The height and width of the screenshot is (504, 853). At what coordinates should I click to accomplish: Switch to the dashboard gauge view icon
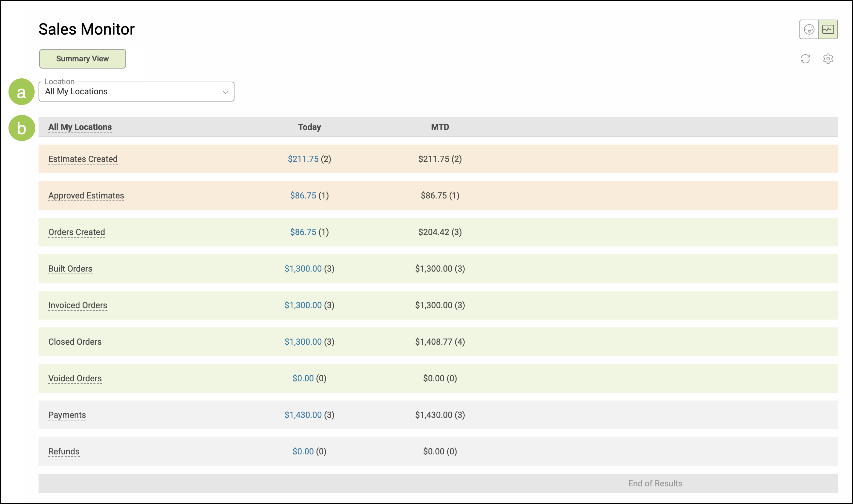click(809, 30)
